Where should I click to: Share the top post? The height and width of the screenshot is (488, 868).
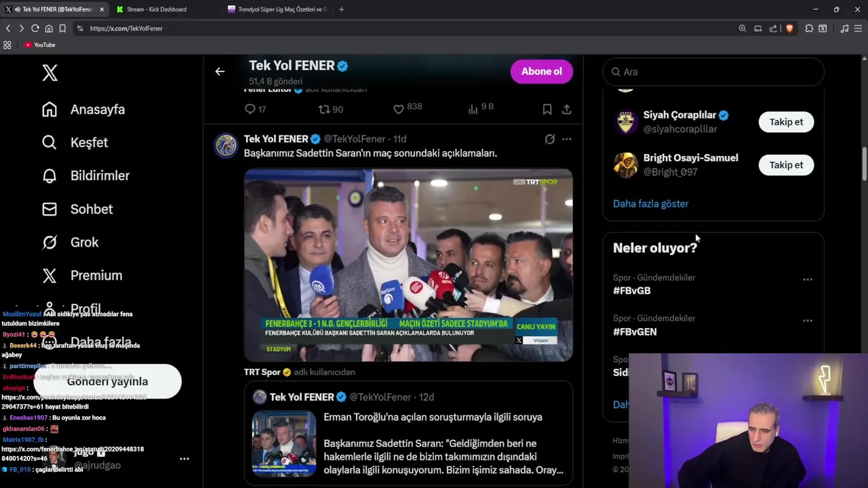[x=566, y=109]
